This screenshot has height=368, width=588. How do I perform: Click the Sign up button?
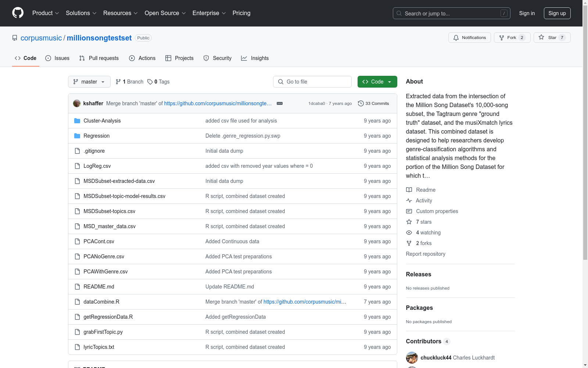click(x=557, y=13)
